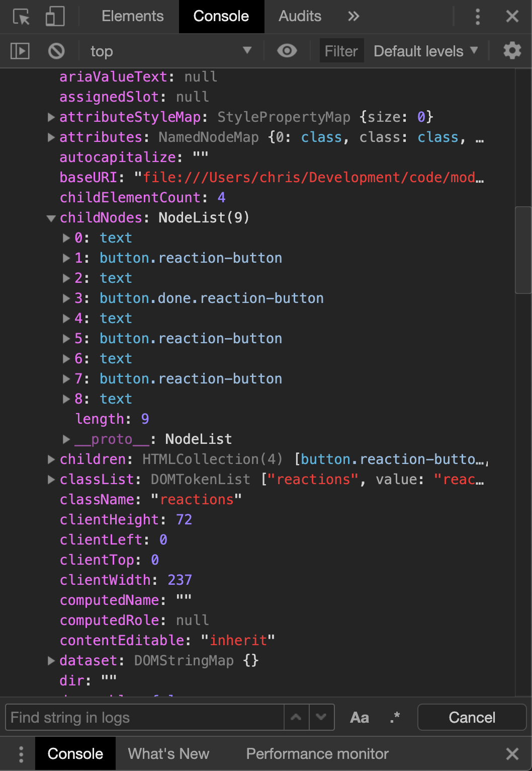Create a live expression with the eye icon
This screenshot has width=532, height=771.
coord(287,50)
